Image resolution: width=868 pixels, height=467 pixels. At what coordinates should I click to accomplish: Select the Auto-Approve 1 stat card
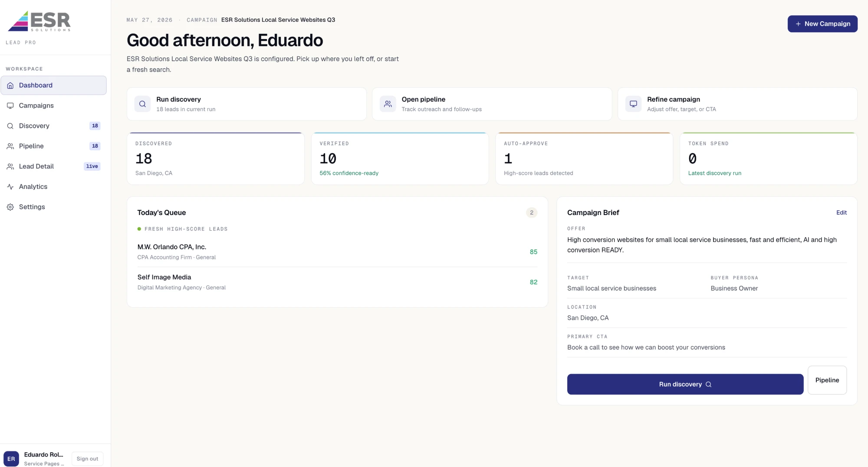point(584,159)
